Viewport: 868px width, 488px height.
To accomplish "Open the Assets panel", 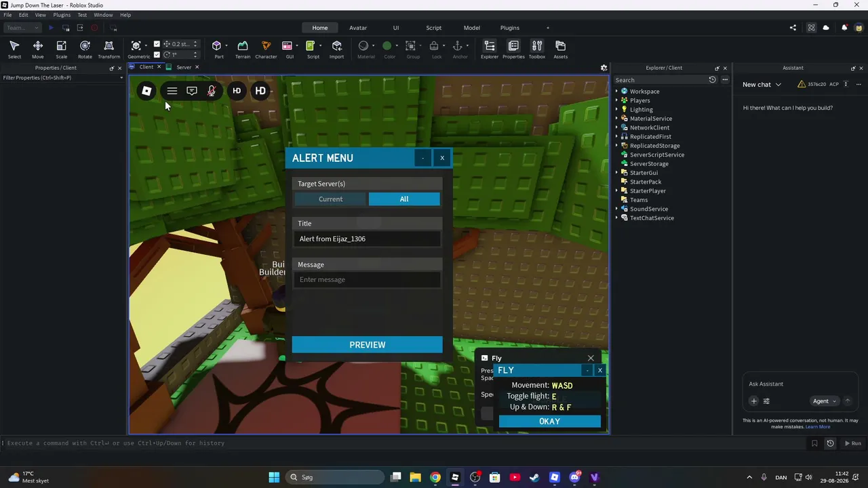I will coord(561,49).
